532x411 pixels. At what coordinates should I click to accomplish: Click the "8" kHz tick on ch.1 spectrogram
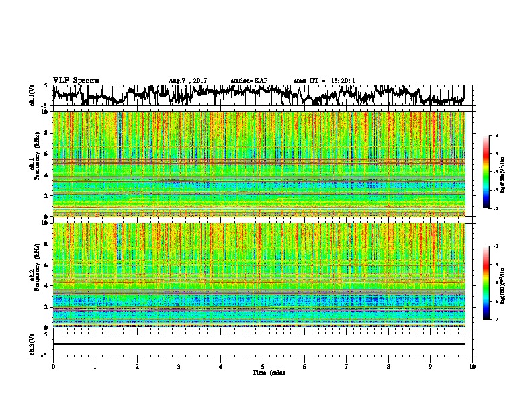tap(47, 133)
